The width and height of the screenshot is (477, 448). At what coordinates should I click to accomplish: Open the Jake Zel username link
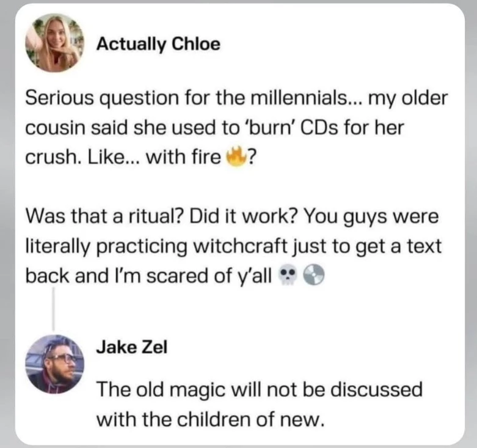click(x=131, y=347)
